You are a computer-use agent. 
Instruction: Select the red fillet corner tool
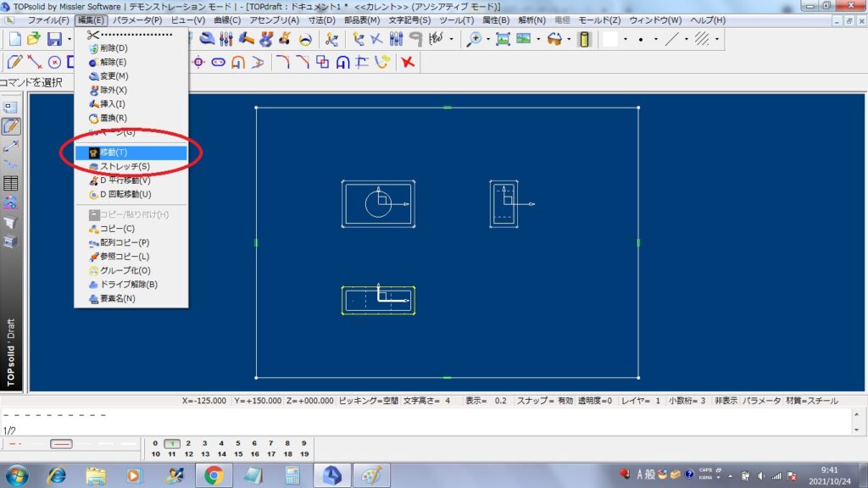(282, 62)
